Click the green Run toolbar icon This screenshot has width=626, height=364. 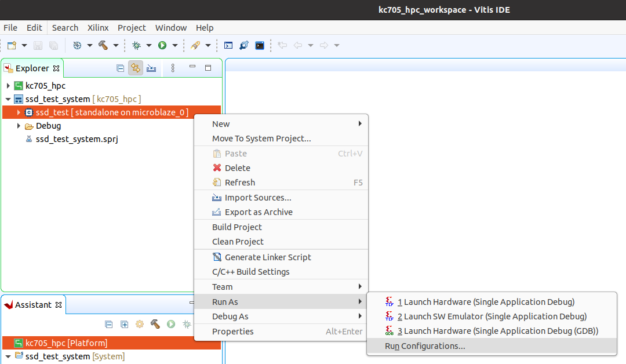pyautogui.click(x=162, y=45)
